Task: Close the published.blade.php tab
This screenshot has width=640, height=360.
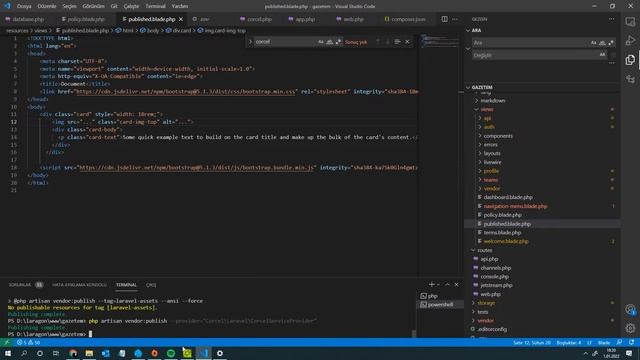Action: (181, 19)
